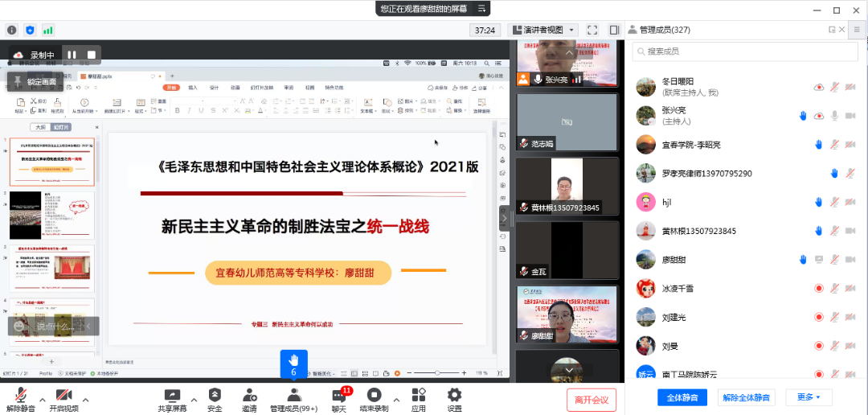This screenshot has width=868, height=415.
Task: Pause the cloud recording
Action: pyautogui.click(x=72, y=55)
